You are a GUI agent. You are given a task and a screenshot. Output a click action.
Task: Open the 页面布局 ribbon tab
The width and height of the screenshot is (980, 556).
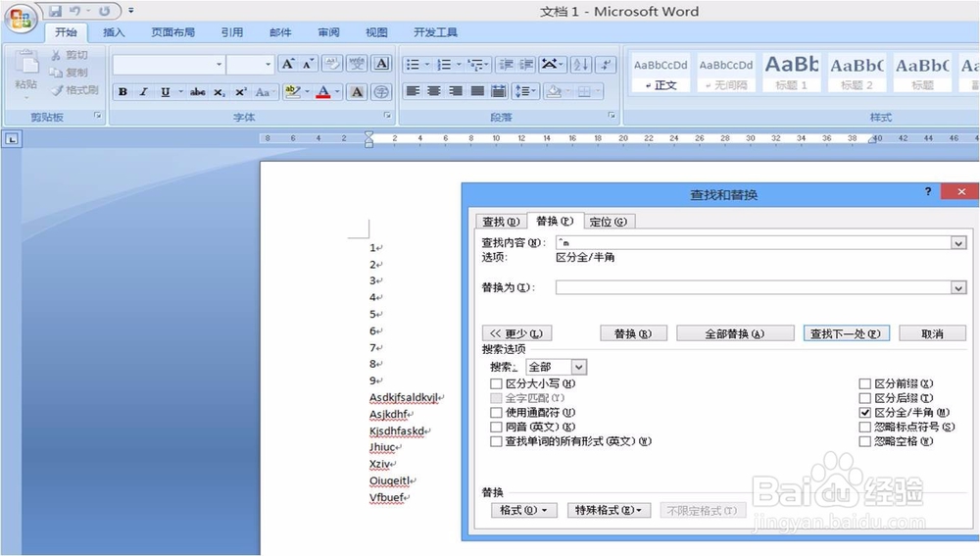[173, 32]
